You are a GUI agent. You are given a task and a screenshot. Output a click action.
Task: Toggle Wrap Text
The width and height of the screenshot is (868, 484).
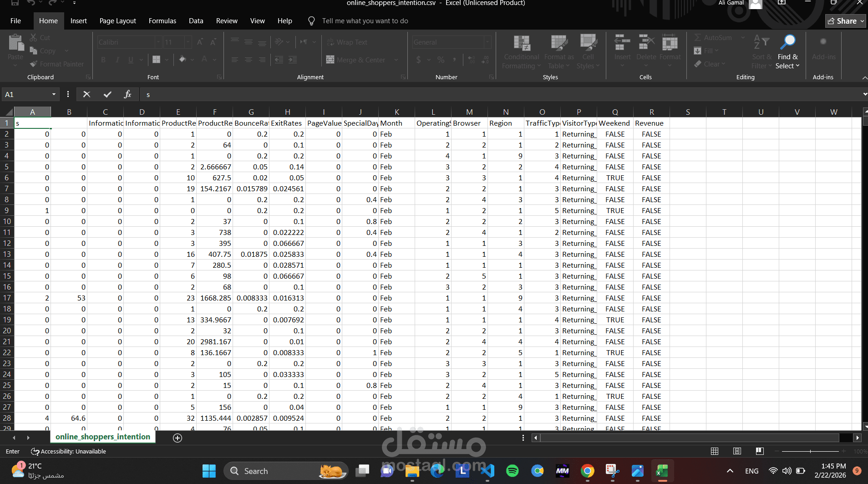(x=347, y=42)
